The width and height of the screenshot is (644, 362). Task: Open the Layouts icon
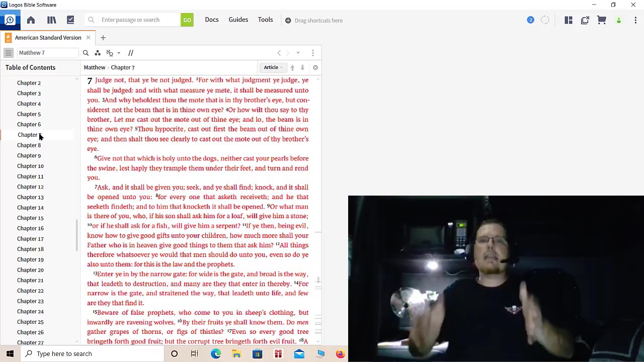click(x=569, y=20)
